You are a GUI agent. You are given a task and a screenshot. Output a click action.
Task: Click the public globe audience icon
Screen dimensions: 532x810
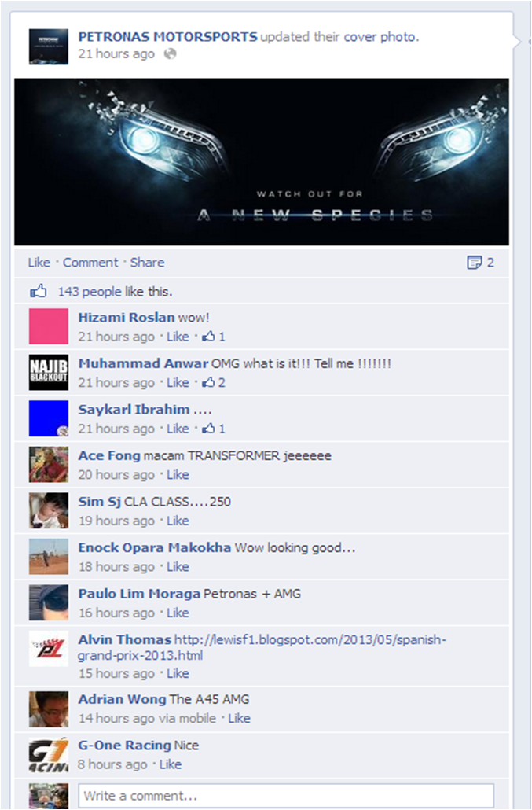170,53
